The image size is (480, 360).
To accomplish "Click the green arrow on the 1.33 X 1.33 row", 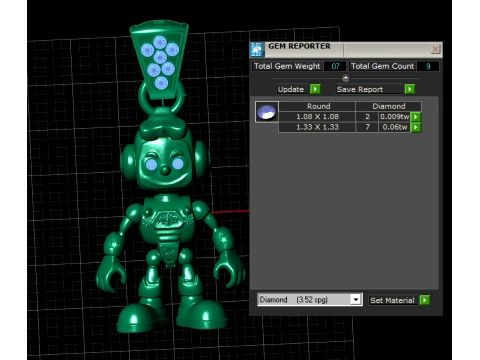I will click(416, 127).
